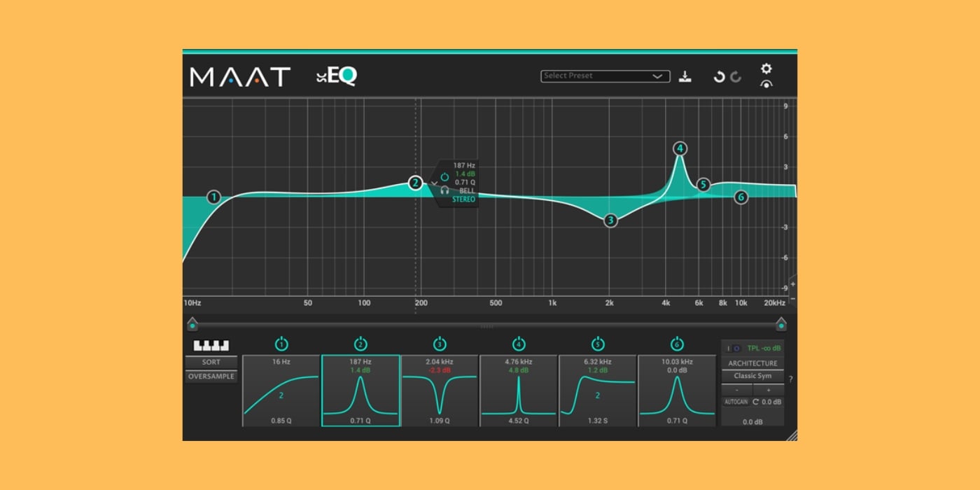The height and width of the screenshot is (490, 980).
Task: Select band node 3 on the graph
Action: coord(610,220)
